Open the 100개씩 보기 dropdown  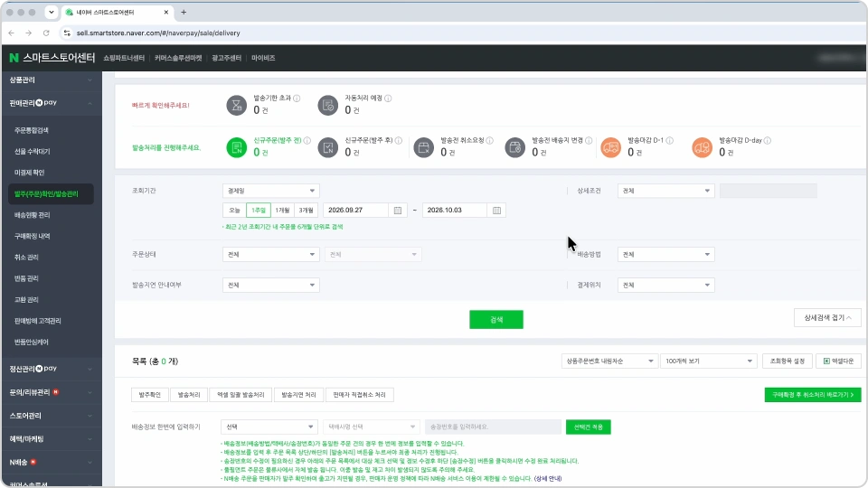pyautogui.click(x=709, y=361)
